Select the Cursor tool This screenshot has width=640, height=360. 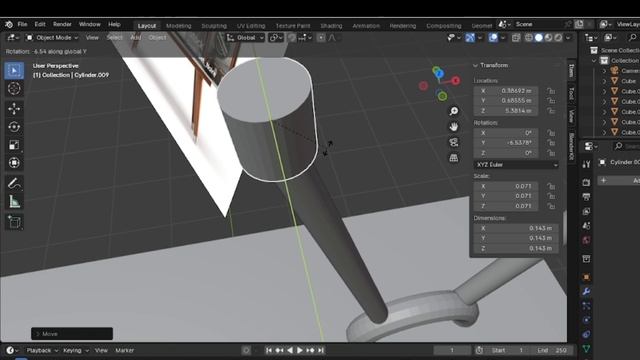pyautogui.click(x=14, y=89)
